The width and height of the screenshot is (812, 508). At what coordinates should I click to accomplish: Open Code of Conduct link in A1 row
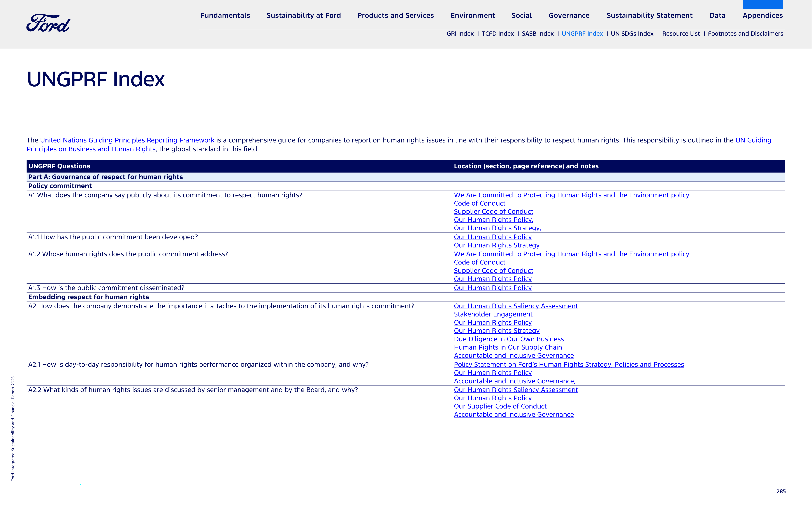(x=479, y=203)
